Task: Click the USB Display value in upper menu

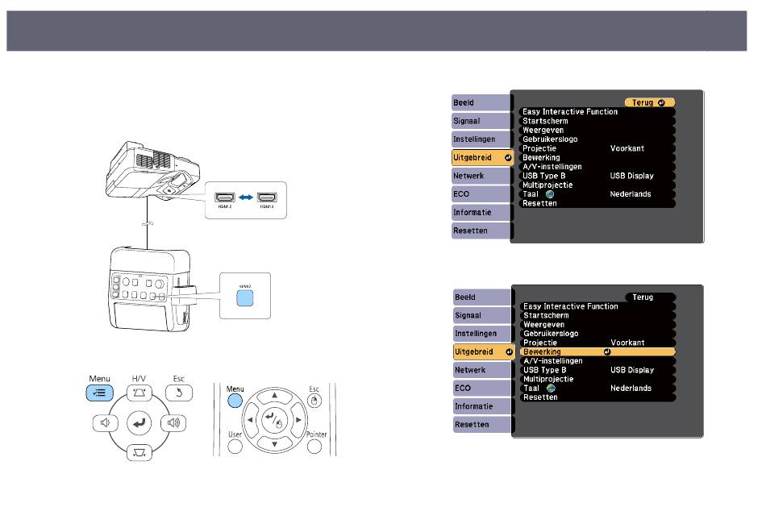Action: (631, 176)
